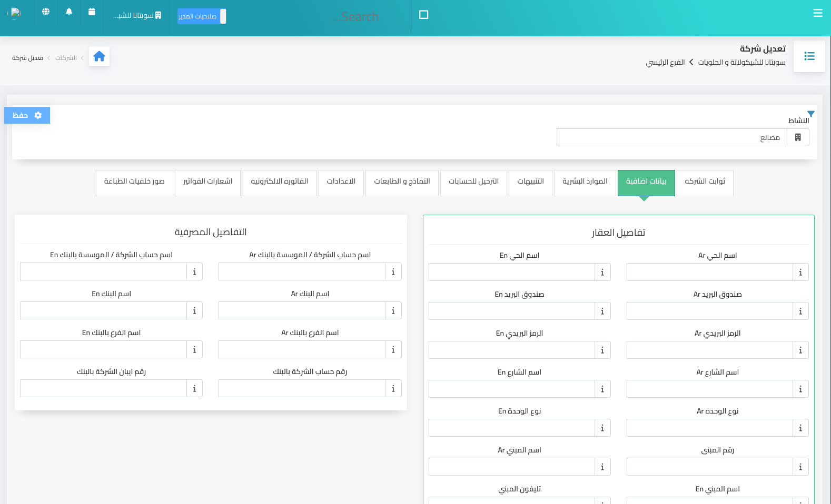Viewport: 831px width, 504px height.
Task: Click info icon for نوع الوحدة En
Action: tap(602, 428)
